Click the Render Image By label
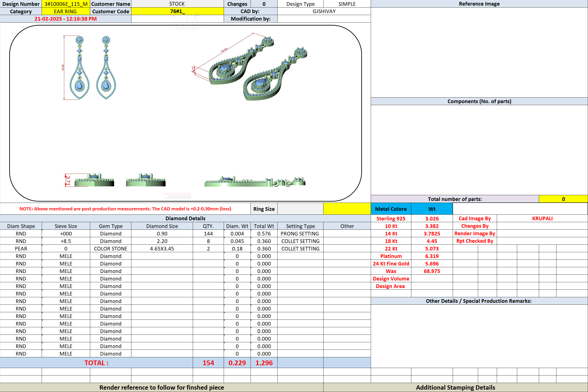588x392 pixels. [475, 234]
